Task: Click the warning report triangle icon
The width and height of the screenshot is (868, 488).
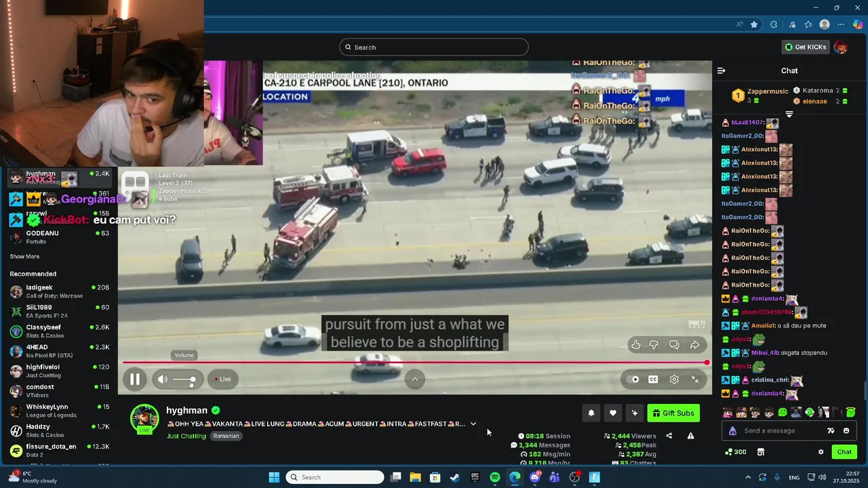Action: tap(690, 436)
